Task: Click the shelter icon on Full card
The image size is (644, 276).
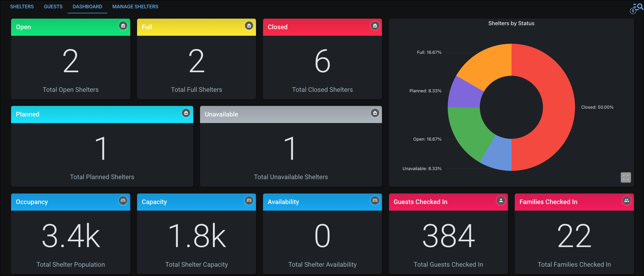Action: tap(249, 26)
